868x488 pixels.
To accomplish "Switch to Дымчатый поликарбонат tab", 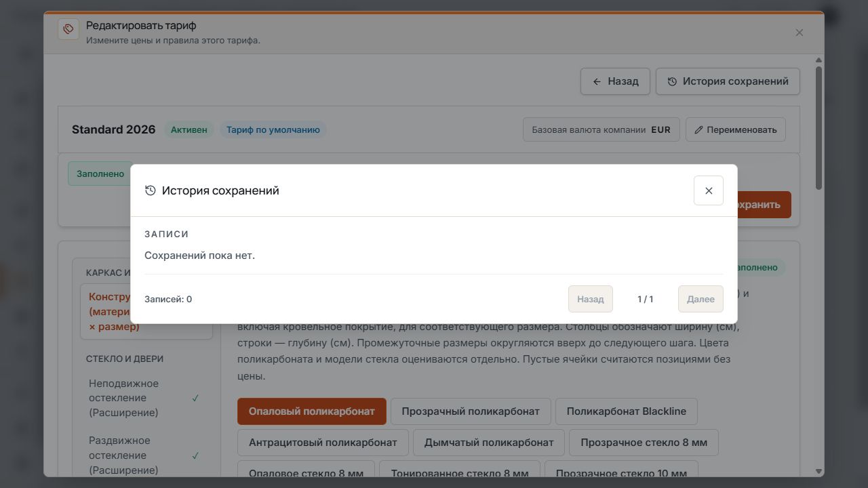I will point(489,443).
